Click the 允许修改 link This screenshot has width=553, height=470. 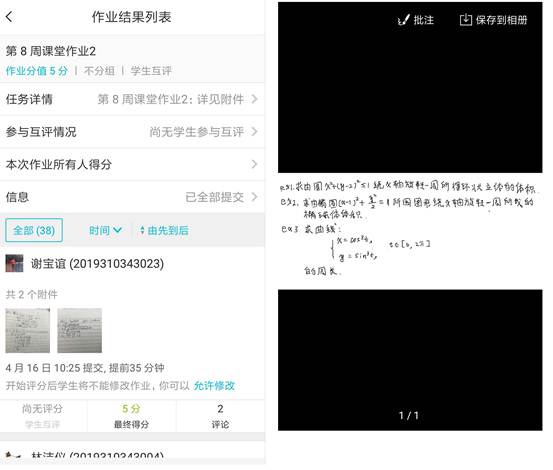point(214,386)
